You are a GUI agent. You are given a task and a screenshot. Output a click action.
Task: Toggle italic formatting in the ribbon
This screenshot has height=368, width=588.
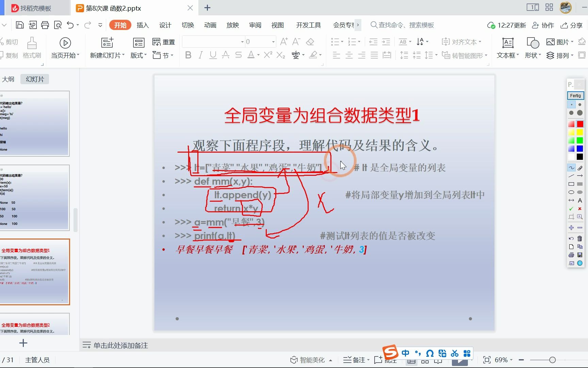tap(200, 55)
